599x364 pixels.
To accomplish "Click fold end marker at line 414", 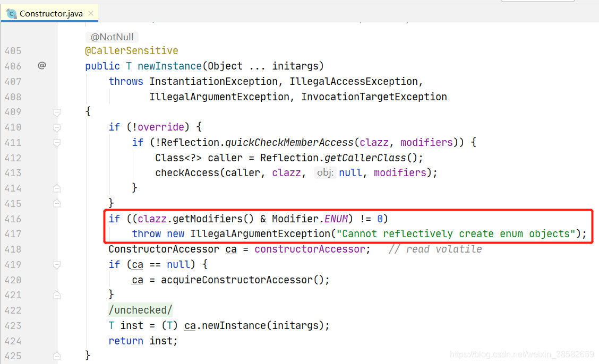I will click(x=57, y=188).
